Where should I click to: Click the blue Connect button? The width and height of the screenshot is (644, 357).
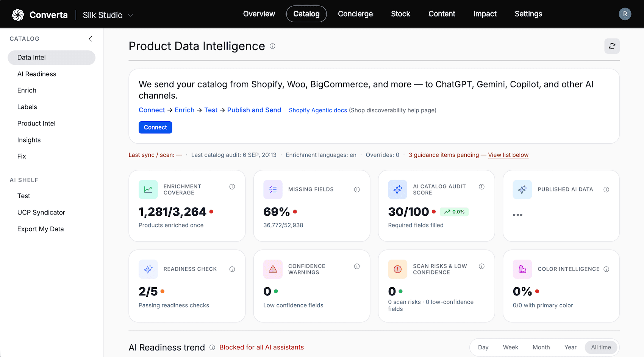[155, 127]
